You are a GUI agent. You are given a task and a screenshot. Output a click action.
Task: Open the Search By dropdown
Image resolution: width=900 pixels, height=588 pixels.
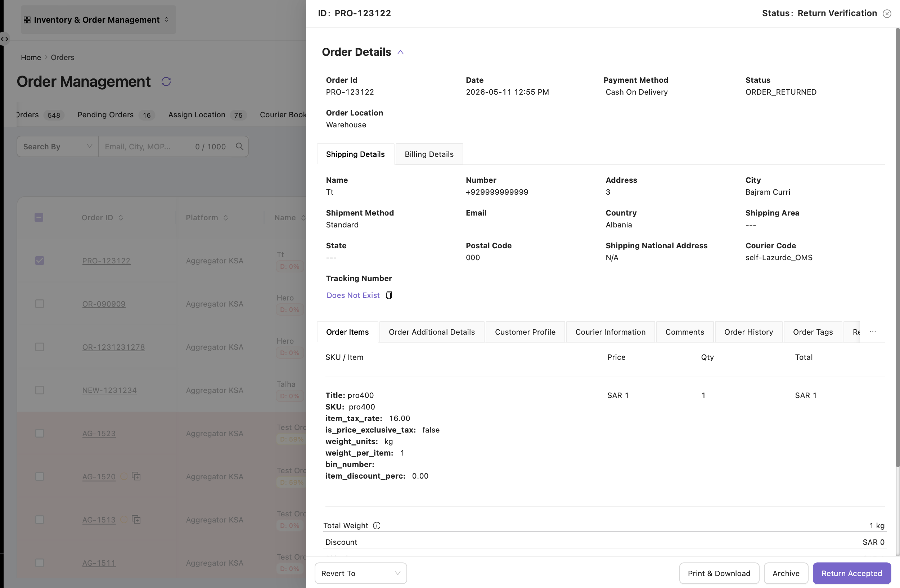pyautogui.click(x=58, y=146)
